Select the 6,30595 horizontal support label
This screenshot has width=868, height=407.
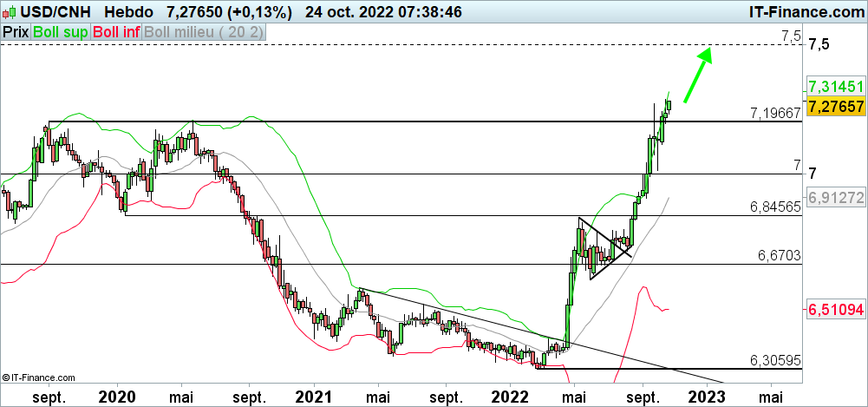[x=774, y=359]
